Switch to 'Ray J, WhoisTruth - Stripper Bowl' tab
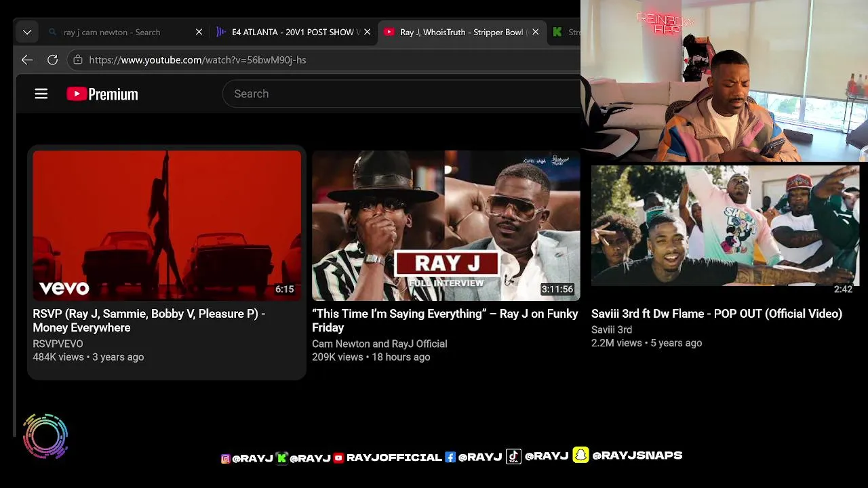Screen dimensions: 868x488 [x=461, y=32]
